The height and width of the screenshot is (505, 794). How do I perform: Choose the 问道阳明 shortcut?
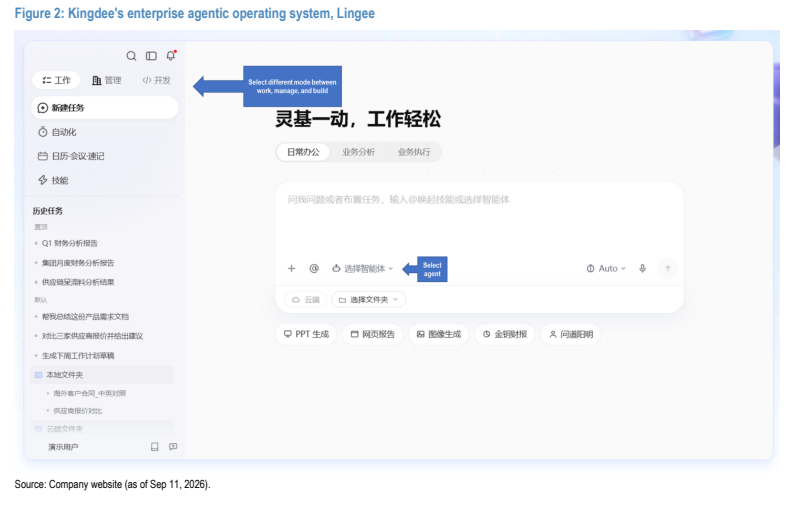[x=571, y=334]
